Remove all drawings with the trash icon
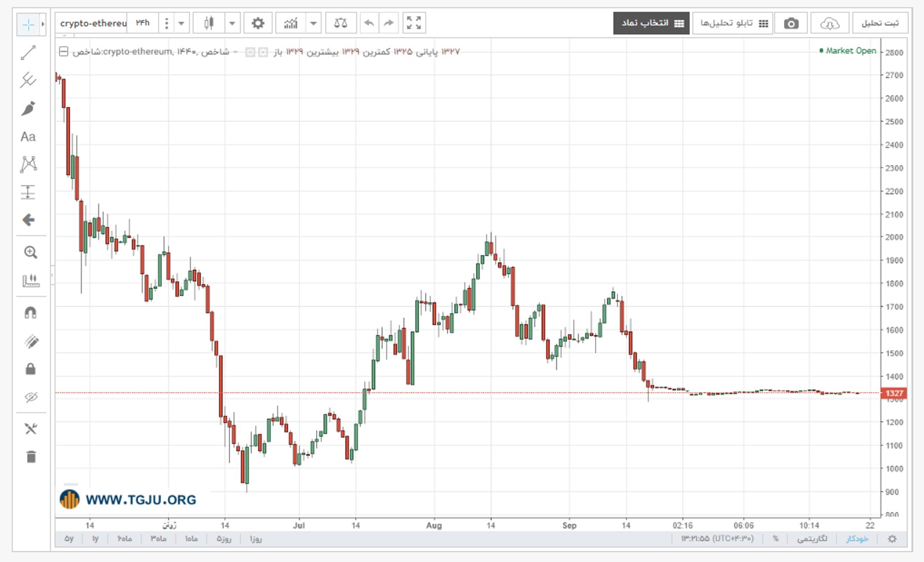The width and height of the screenshot is (924, 562). coord(31,457)
